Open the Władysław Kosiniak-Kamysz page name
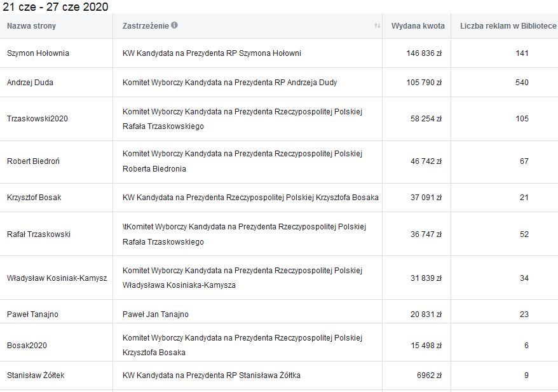Viewport: 558px width, 392px height. 57,278
